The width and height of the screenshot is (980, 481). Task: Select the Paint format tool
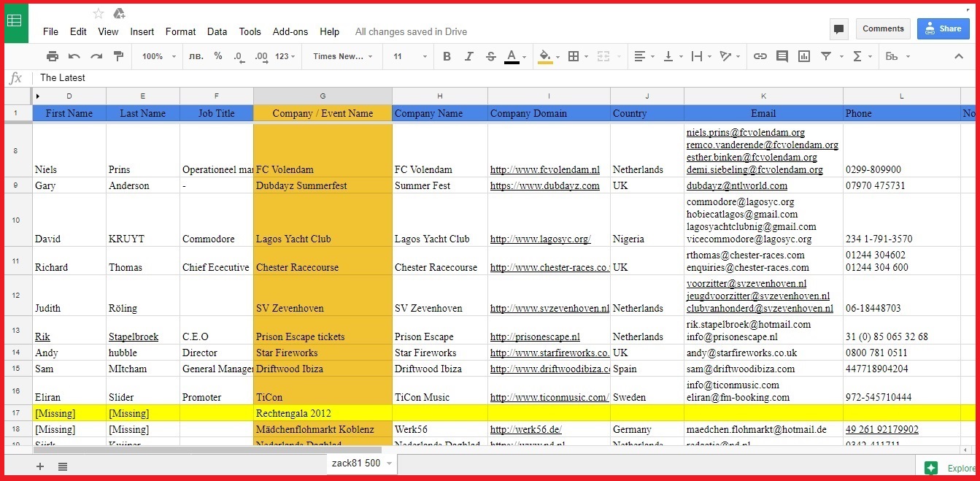(118, 56)
